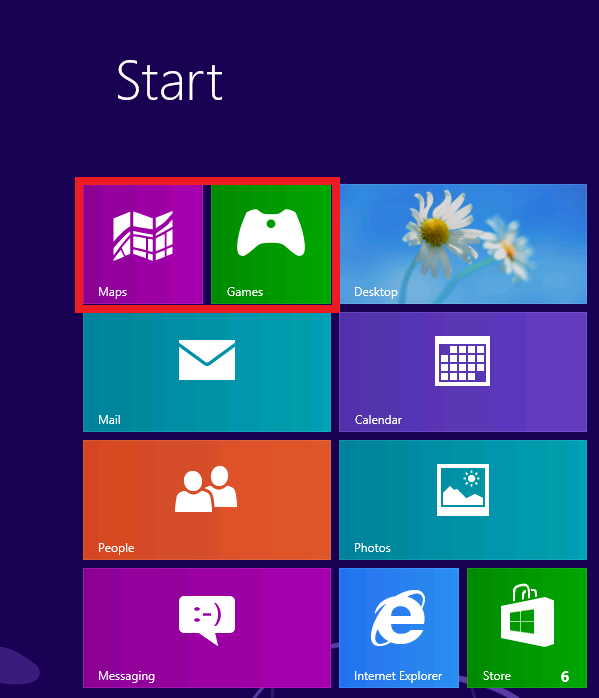Click the Desktop label text
Screen dimensions: 599x698
376,292
